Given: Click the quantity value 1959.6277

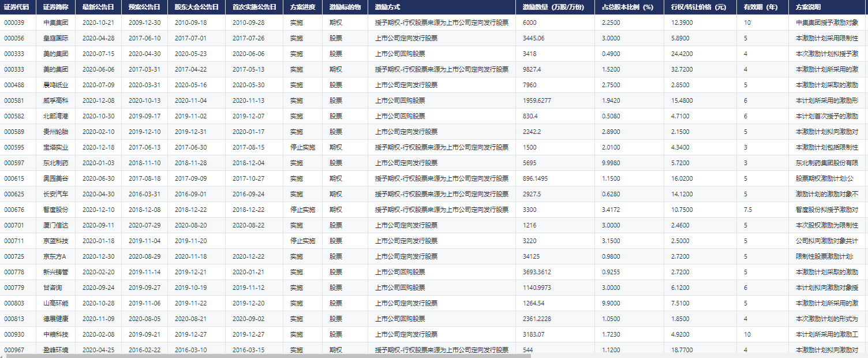Looking at the screenshot, I should click(537, 100).
